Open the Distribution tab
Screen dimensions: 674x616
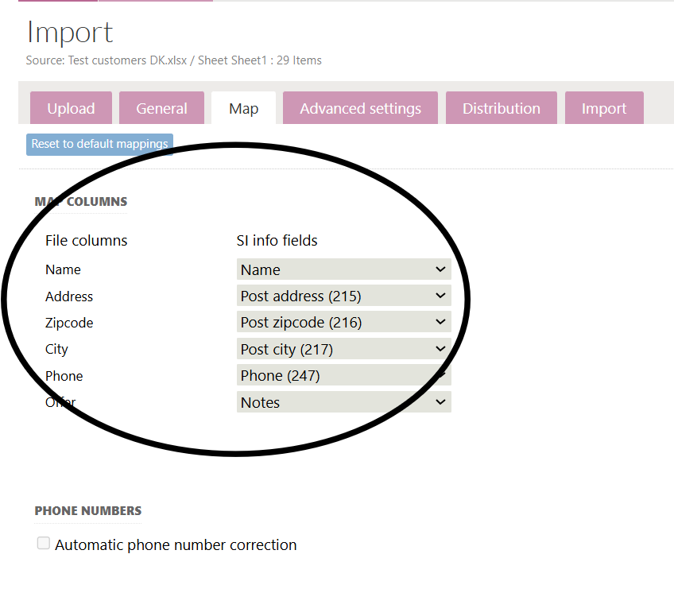click(501, 109)
